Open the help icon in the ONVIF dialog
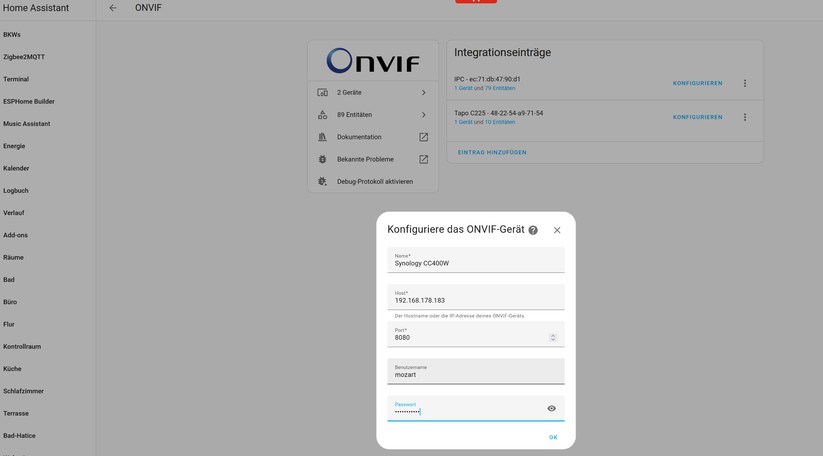 pyautogui.click(x=533, y=230)
